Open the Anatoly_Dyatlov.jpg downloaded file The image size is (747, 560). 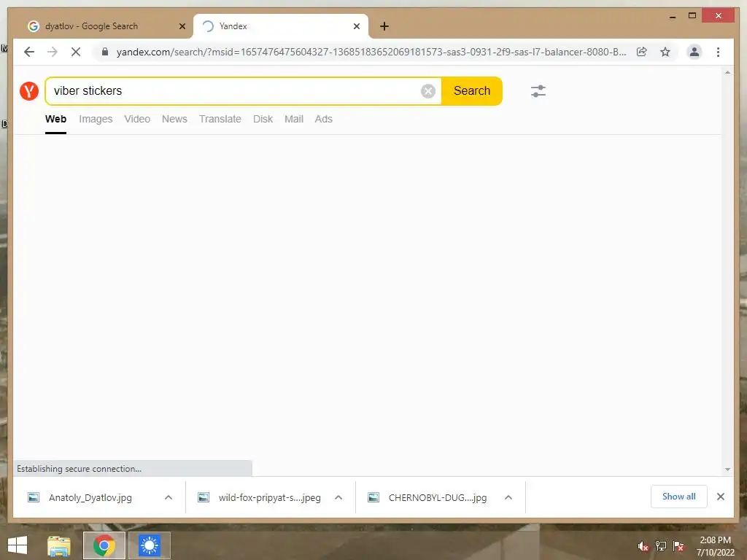point(90,497)
